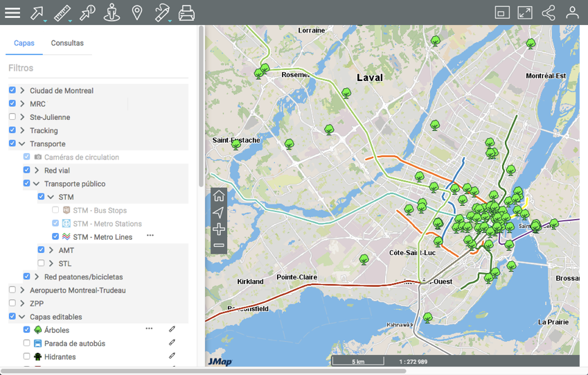588x375 pixels.
Task: Check the Hidrantes layer checkbox
Action: click(26, 356)
